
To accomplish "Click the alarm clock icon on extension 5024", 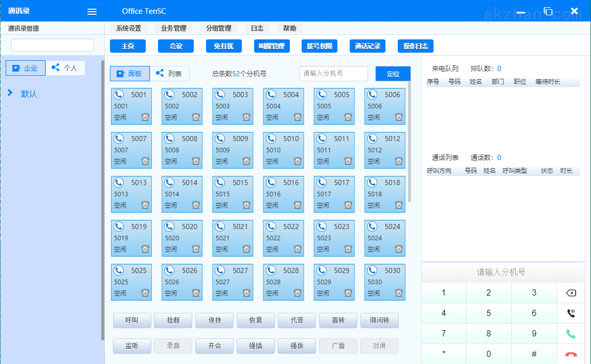I will coord(398,250).
